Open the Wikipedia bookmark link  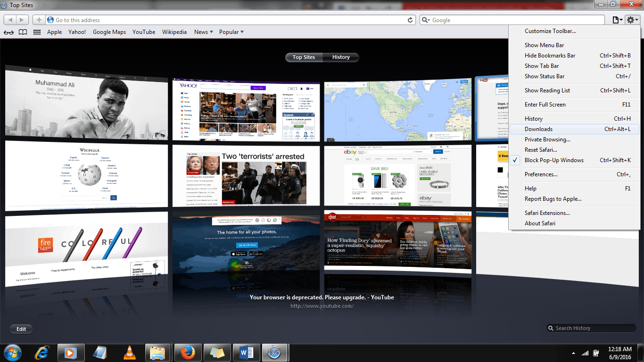(174, 32)
